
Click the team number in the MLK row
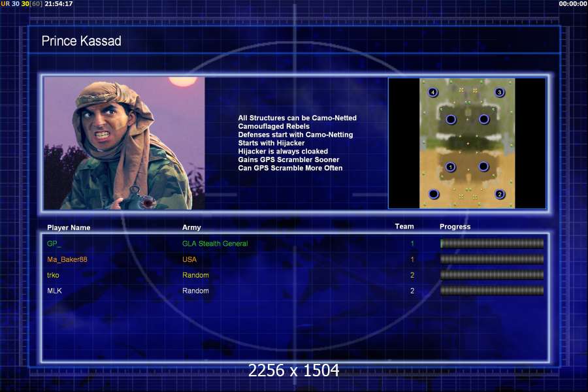(x=412, y=291)
